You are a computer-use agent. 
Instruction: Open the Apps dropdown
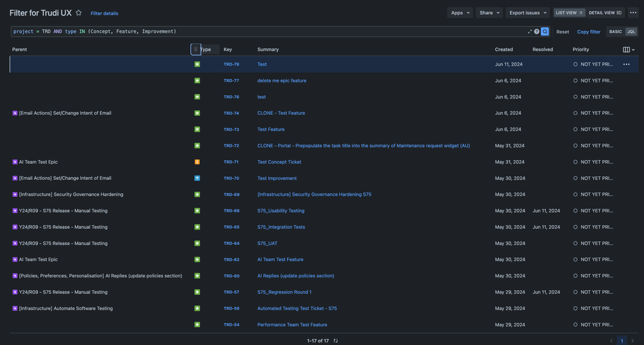tap(460, 13)
